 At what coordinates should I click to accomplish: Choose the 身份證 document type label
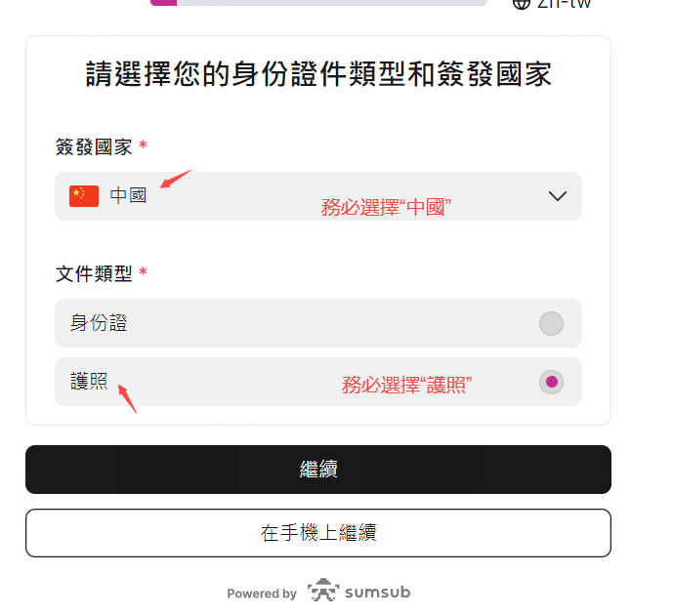pos(99,323)
